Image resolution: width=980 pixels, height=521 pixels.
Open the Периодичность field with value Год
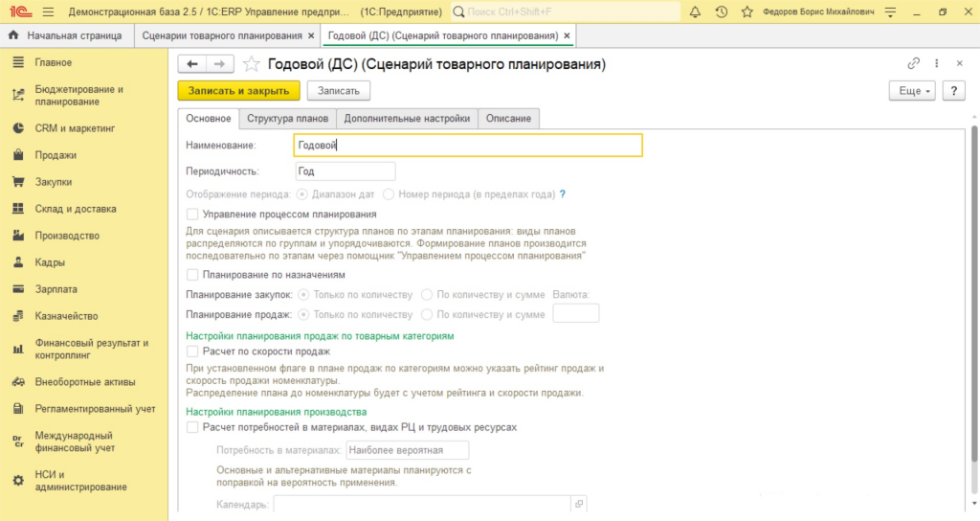345,171
